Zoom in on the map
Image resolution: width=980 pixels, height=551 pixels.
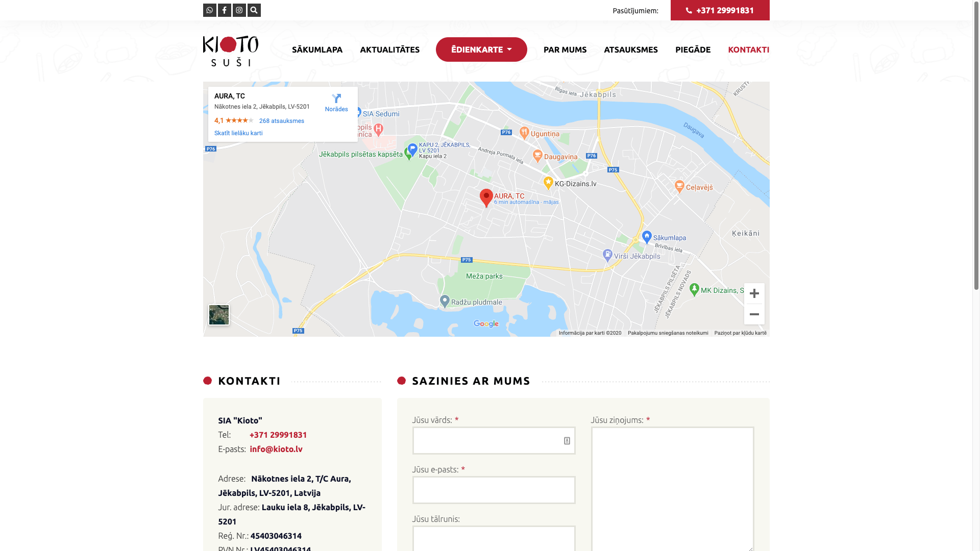tap(754, 293)
